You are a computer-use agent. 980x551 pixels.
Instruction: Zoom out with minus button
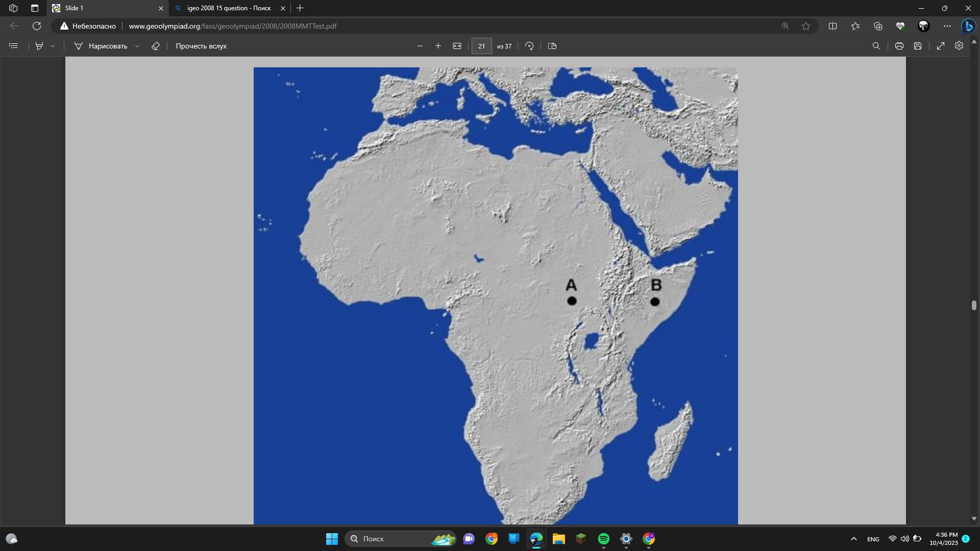(420, 46)
